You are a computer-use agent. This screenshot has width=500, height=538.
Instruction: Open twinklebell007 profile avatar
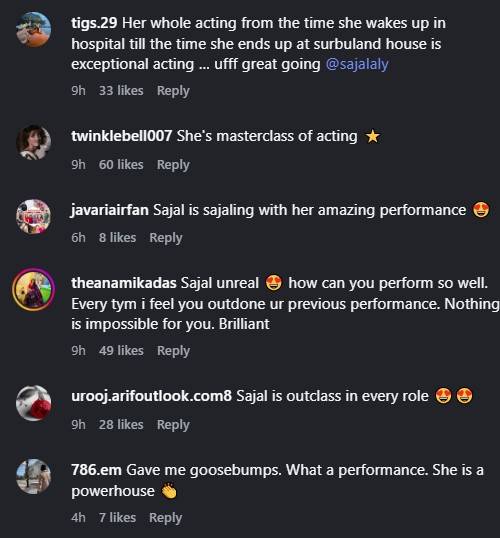click(x=34, y=142)
